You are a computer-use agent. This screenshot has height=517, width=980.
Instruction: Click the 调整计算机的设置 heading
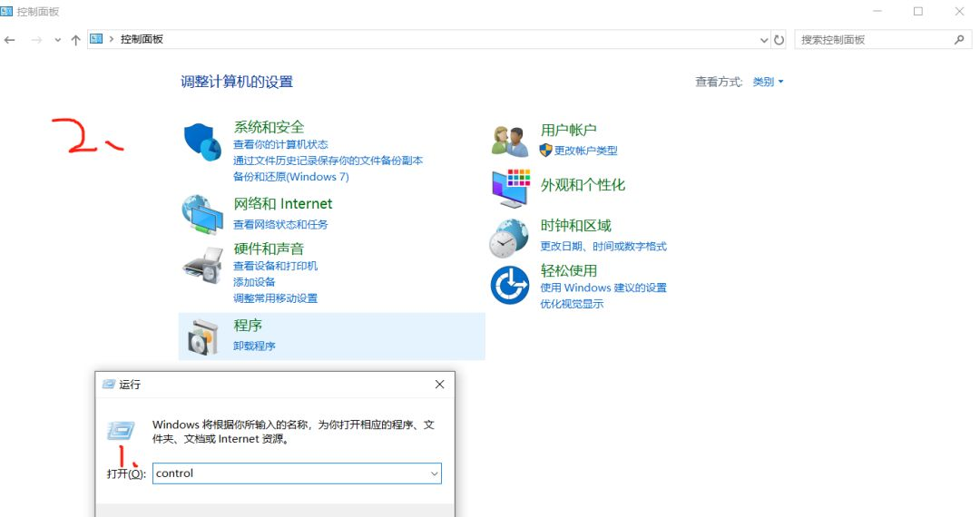coord(237,82)
